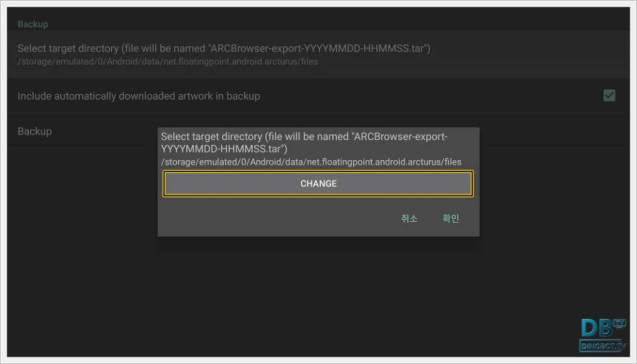The width and height of the screenshot is (637, 364).
Task: Cancel the dialog with 취소
Action: point(409,218)
